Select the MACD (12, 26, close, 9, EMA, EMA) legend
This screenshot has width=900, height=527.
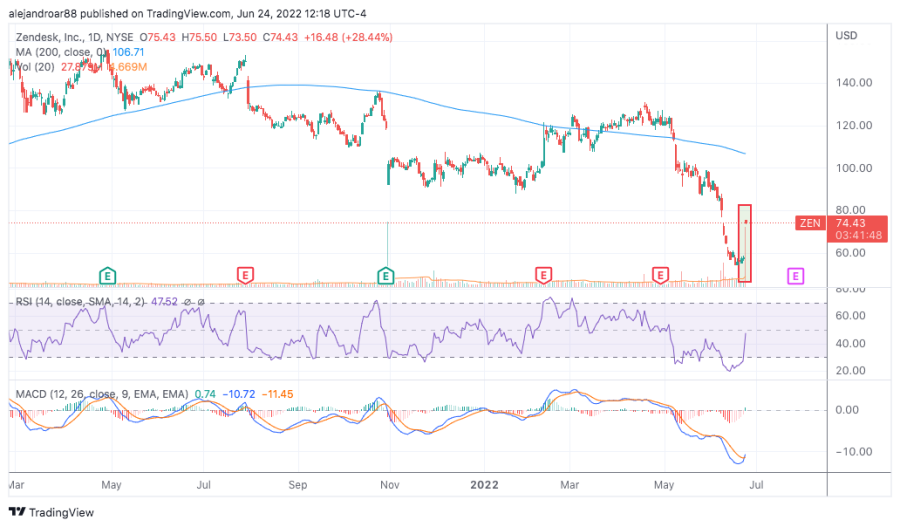coord(102,394)
